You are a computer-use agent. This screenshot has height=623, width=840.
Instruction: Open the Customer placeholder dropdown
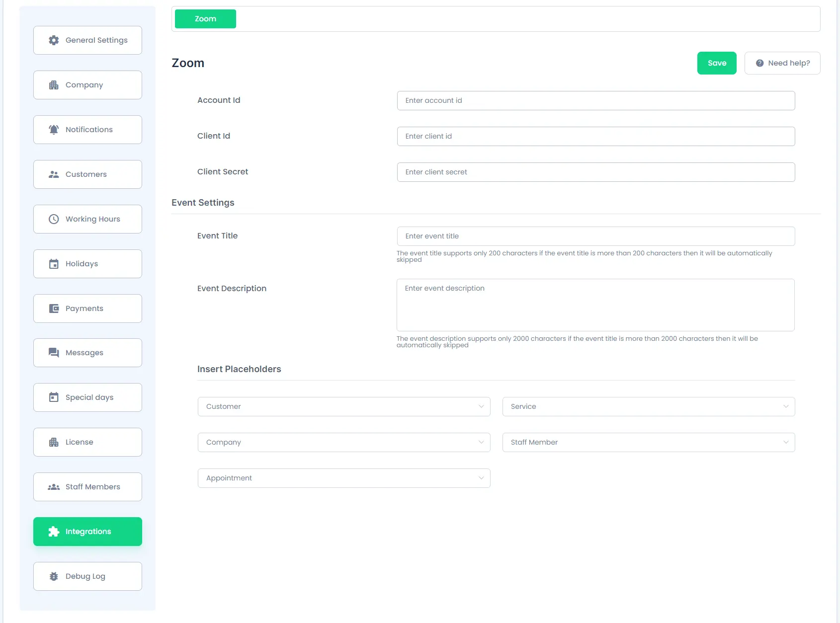click(344, 406)
